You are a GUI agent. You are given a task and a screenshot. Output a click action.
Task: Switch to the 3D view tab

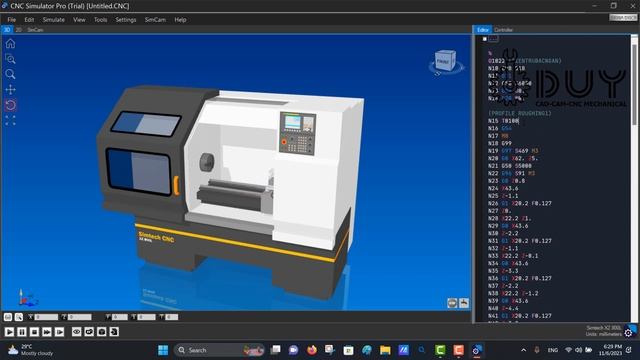pyautogui.click(x=7, y=30)
